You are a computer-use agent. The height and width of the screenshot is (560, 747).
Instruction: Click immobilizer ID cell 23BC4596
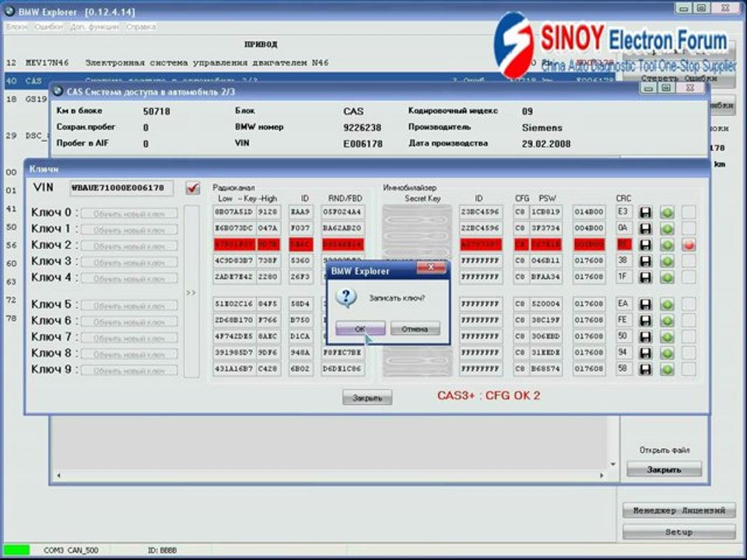(x=480, y=212)
